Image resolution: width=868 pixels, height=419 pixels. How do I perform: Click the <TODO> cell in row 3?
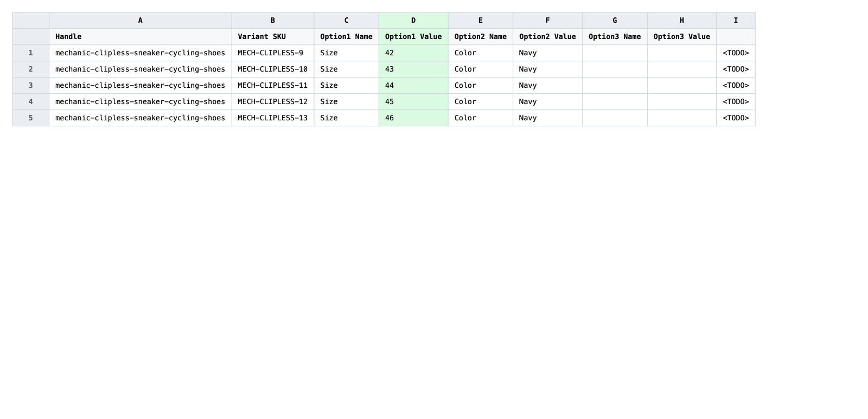736,86
